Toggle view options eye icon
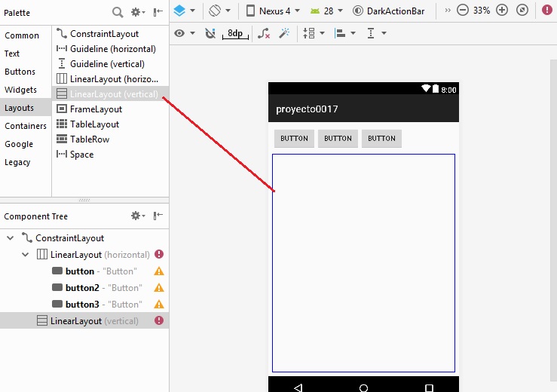 183,33
